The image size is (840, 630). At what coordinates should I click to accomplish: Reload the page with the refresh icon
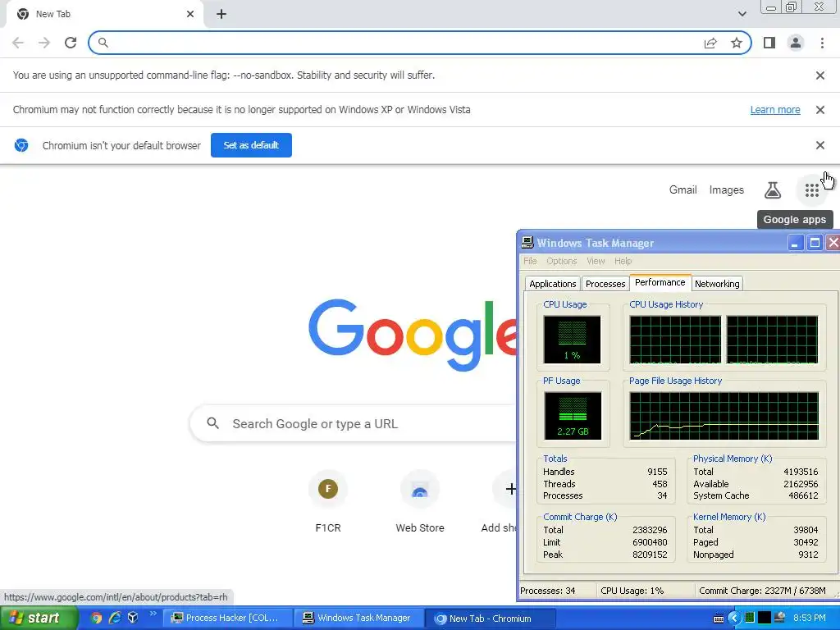point(71,43)
